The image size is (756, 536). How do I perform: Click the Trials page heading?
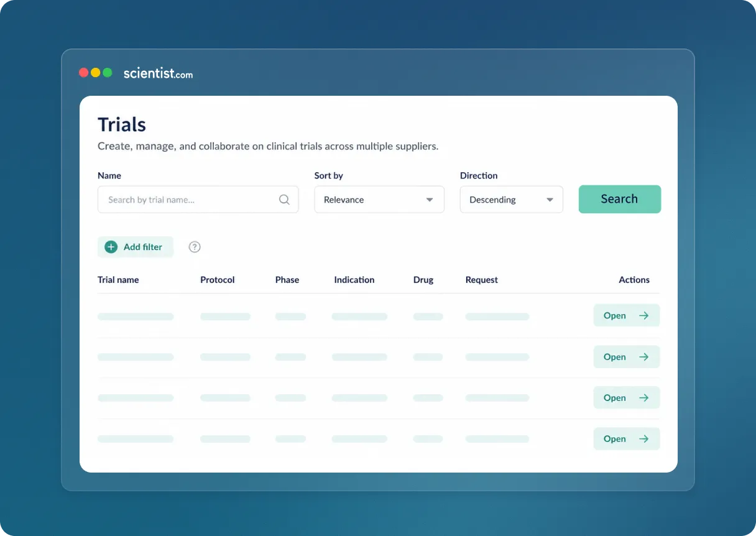pos(122,124)
